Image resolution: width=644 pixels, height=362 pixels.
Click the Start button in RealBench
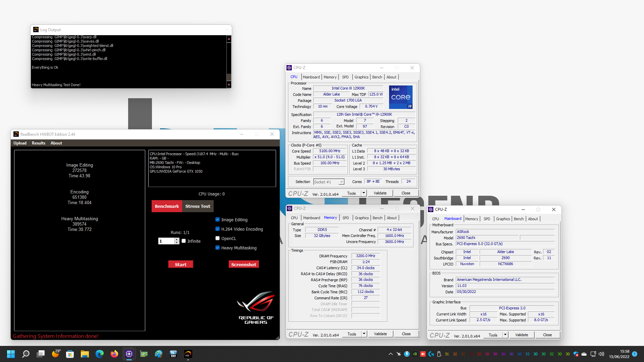(x=180, y=264)
